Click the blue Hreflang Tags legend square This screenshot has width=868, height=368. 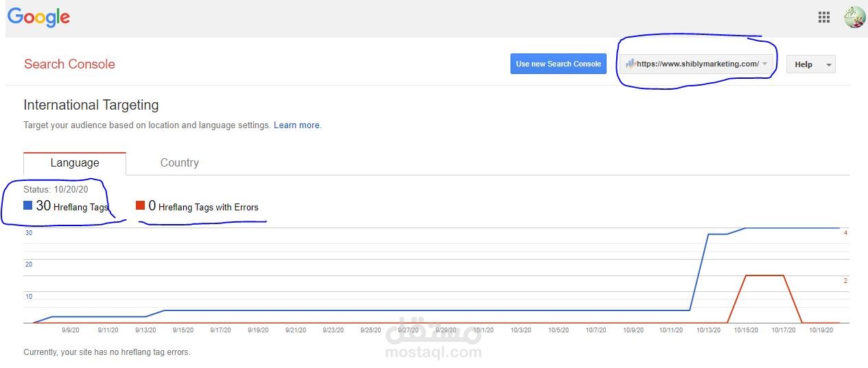(28, 205)
